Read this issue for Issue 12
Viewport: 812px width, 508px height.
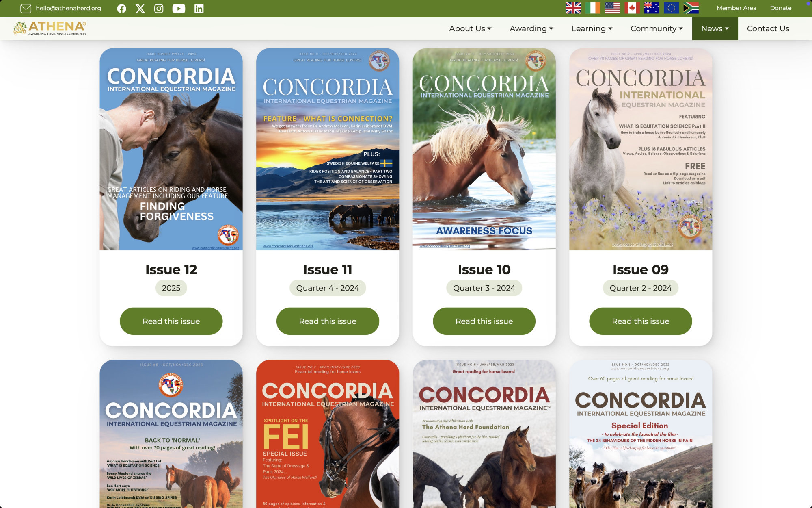point(171,321)
